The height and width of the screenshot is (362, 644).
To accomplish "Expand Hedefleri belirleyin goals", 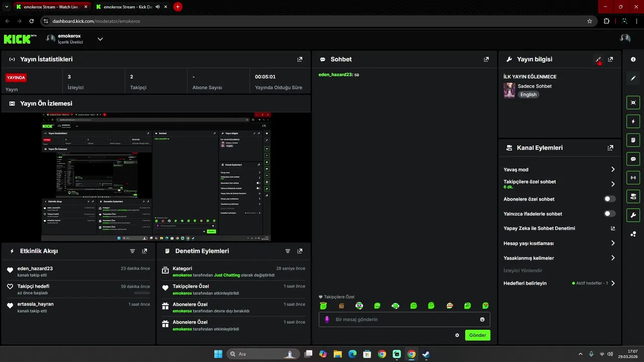I will pos(613,283).
